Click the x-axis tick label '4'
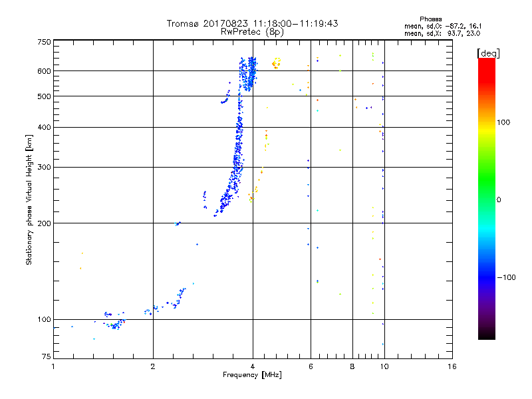Image resolution: width=532 pixels, height=399 pixels. (253, 366)
